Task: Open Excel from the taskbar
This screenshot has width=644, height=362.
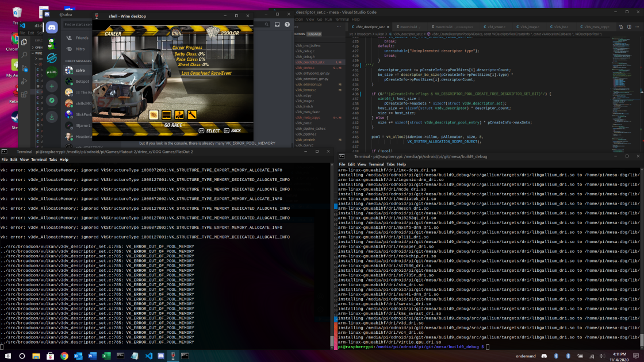Action: click(106, 356)
